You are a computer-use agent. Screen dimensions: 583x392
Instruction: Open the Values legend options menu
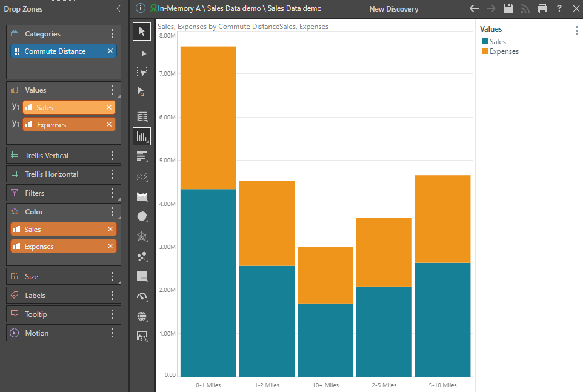[x=576, y=31]
